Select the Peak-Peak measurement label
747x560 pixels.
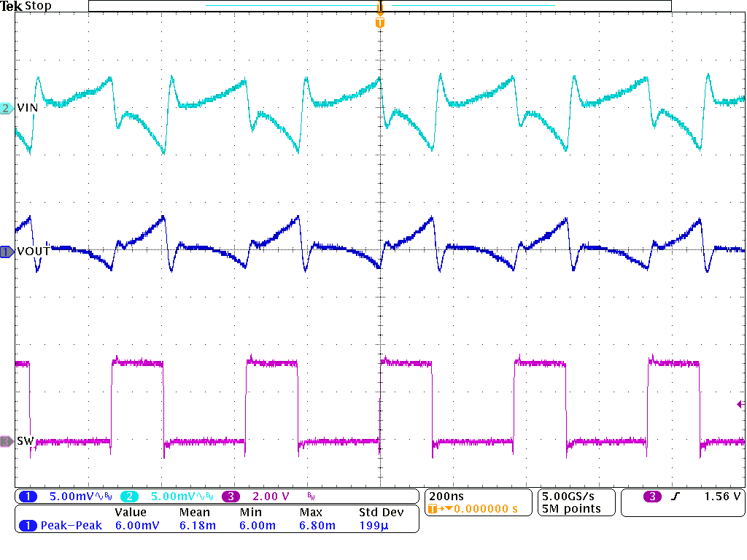pyautogui.click(x=71, y=524)
